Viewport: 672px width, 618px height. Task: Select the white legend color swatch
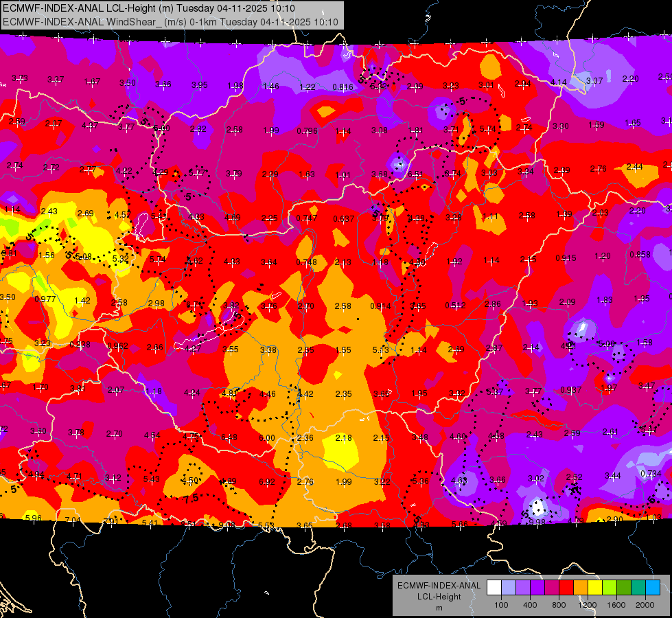click(494, 588)
